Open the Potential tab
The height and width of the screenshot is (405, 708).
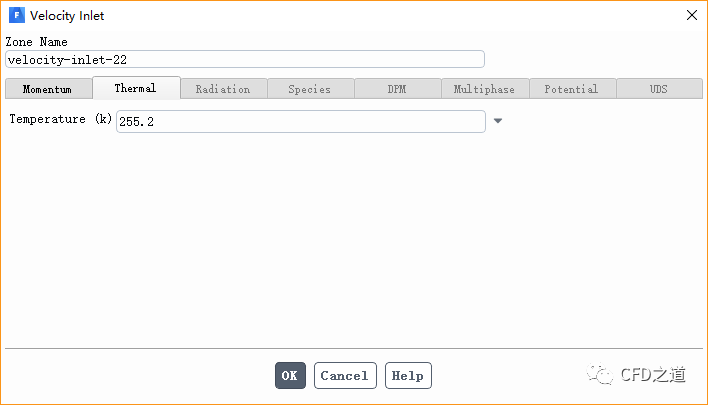point(571,89)
